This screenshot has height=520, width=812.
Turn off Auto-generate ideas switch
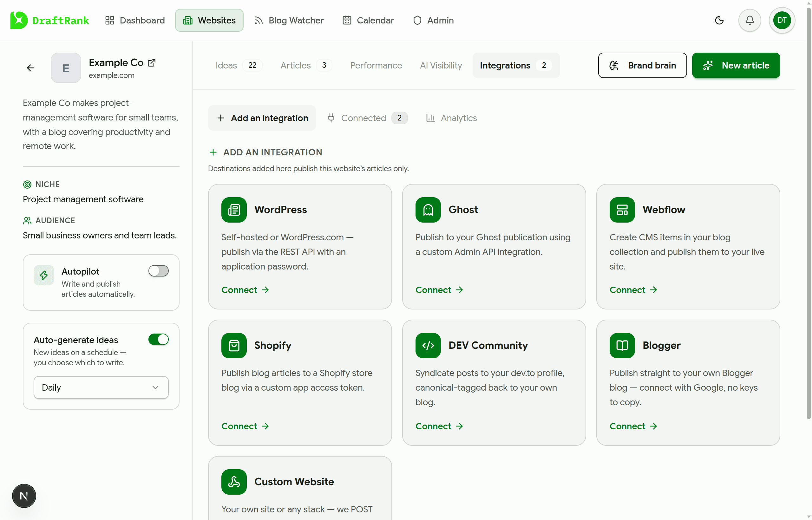(x=158, y=339)
